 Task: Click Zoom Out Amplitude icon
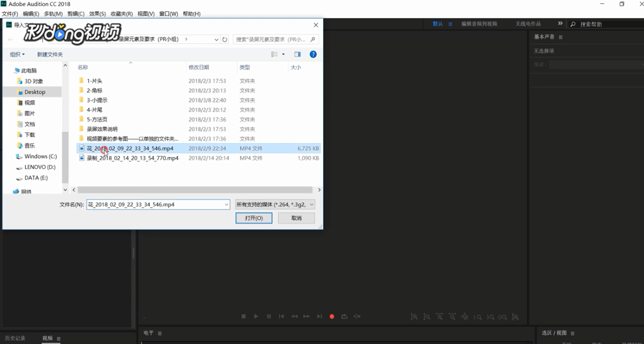coord(427,317)
